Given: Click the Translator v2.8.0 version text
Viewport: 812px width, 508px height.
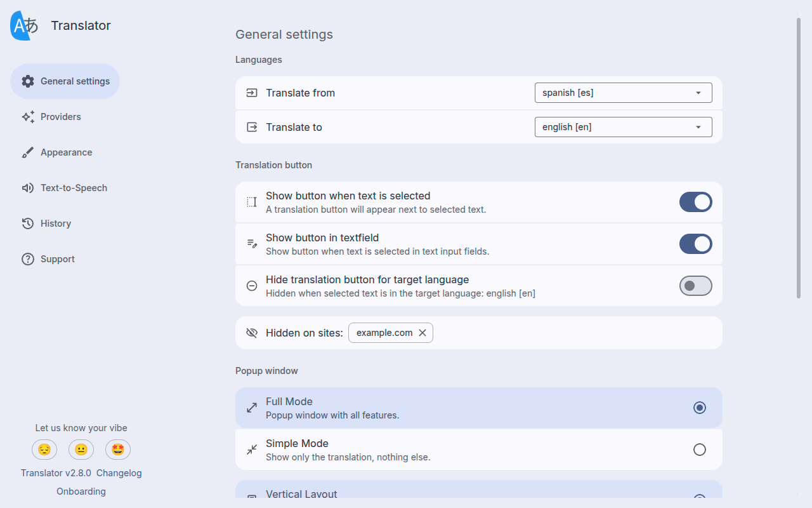Looking at the screenshot, I should [x=56, y=473].
